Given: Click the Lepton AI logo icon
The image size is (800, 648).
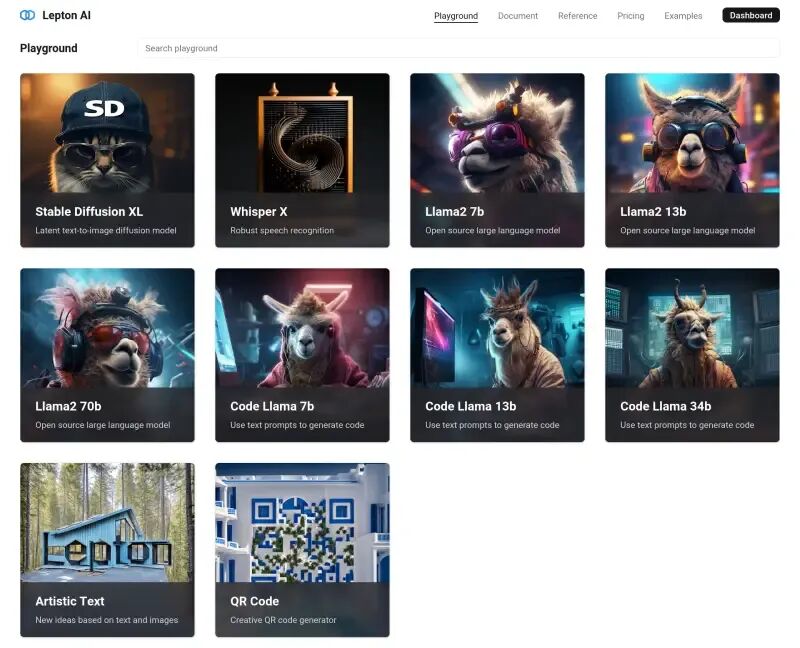Looking at the screenshot, I should point(27,15).
